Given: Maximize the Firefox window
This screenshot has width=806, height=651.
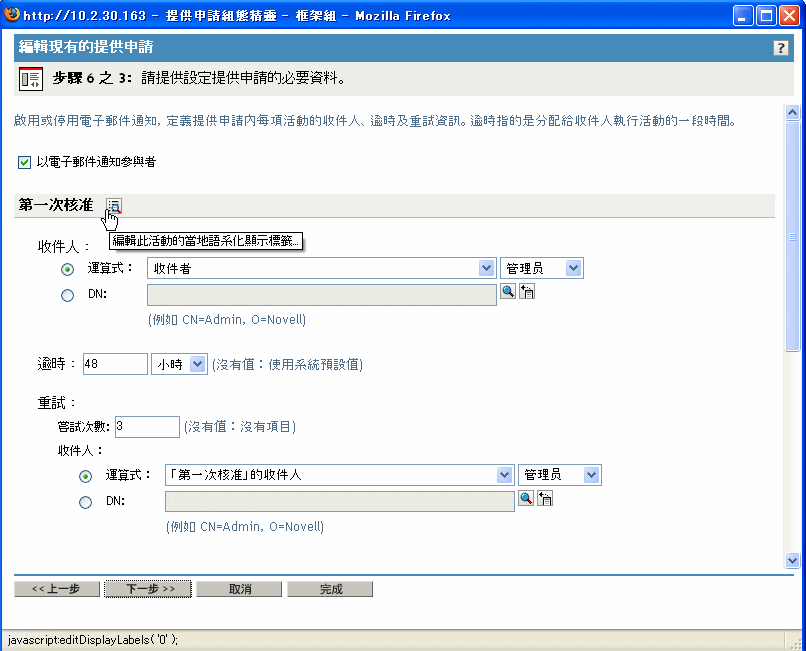Looking at the screenshot, I should [x=766, y=15].
